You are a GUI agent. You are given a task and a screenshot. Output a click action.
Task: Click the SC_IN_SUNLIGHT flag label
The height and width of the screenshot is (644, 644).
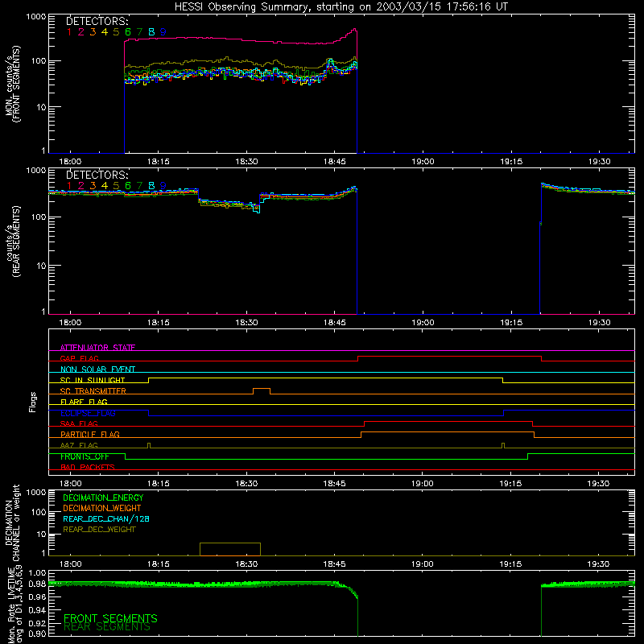point(93,380)
